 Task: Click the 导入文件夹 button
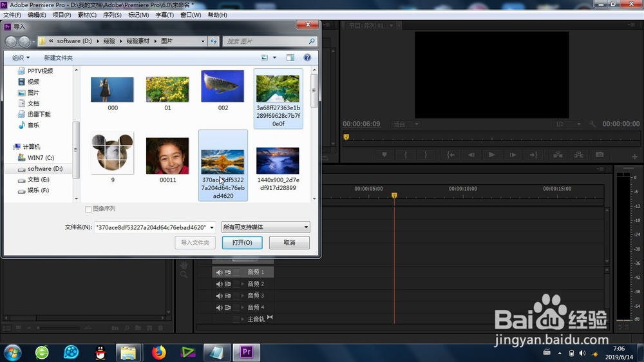click(195, 242)
